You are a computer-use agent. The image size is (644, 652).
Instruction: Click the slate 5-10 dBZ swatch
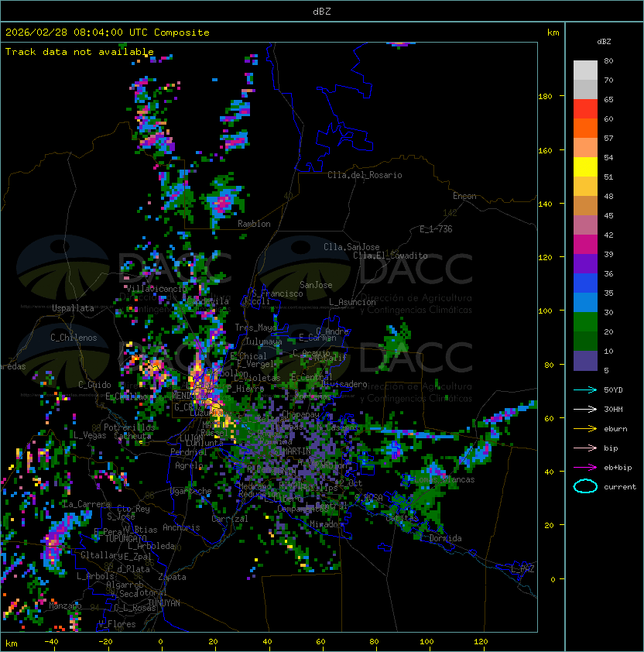pos(585,361)
